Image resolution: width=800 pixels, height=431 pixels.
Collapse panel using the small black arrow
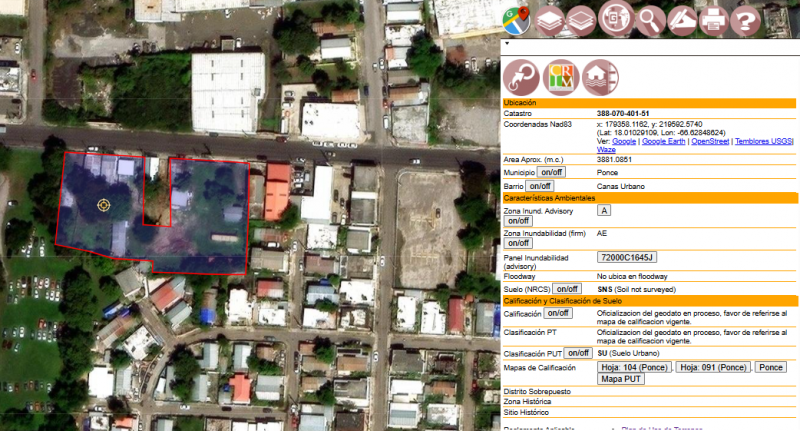[506, 44]
